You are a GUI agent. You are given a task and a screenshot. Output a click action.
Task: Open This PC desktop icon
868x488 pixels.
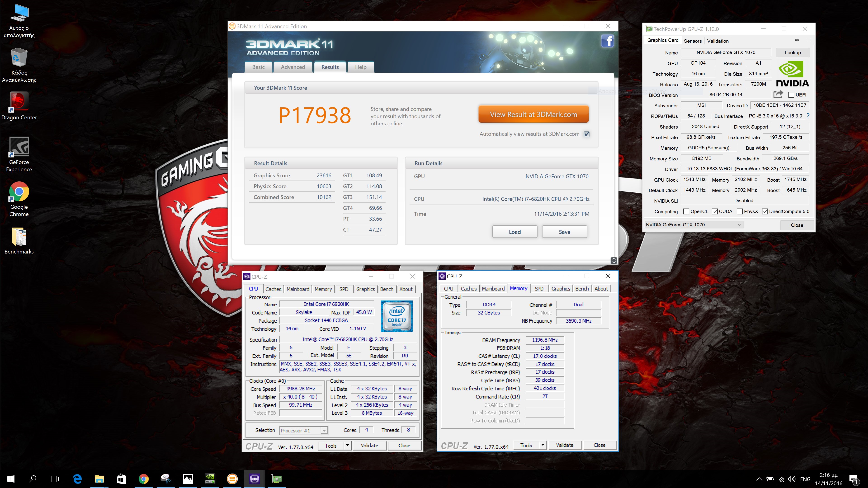coord(19,21)
